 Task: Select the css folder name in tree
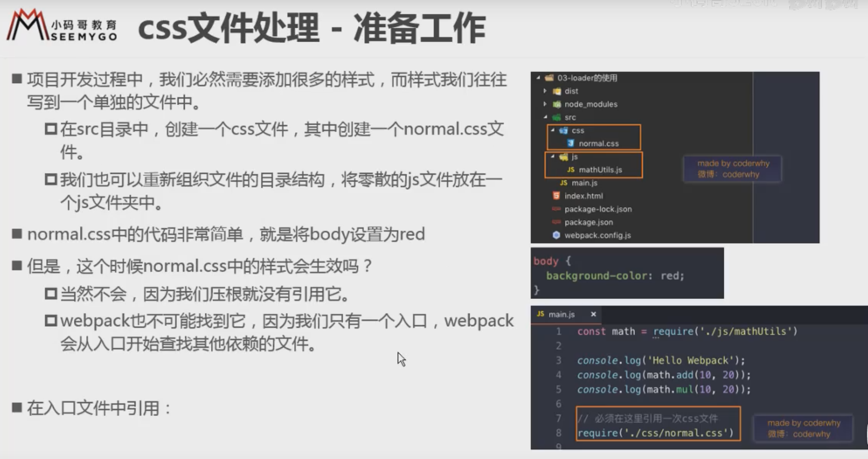(578, 131)
